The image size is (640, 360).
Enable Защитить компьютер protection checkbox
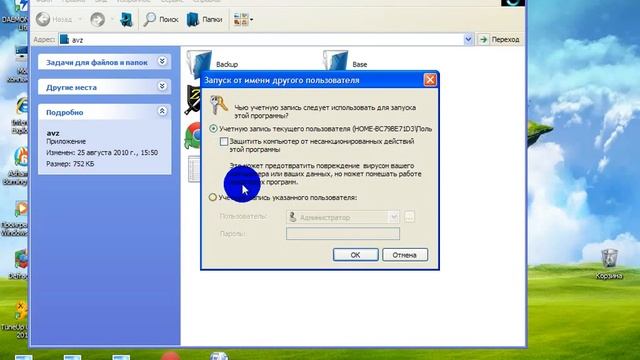coord(224,142)
